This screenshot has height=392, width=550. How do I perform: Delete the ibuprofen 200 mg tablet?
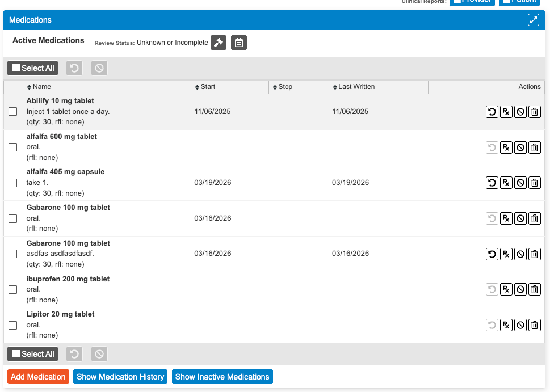(535, 289)
